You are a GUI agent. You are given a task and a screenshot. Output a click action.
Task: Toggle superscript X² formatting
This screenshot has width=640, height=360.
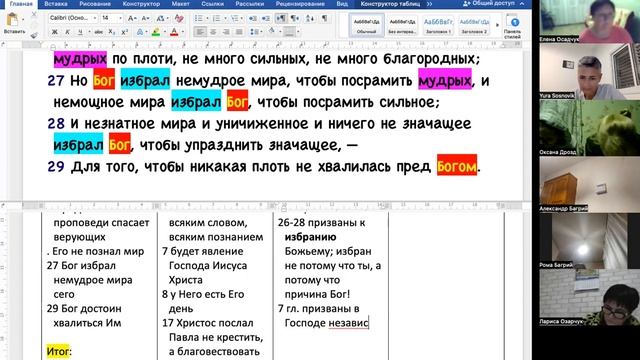(124, 32)
